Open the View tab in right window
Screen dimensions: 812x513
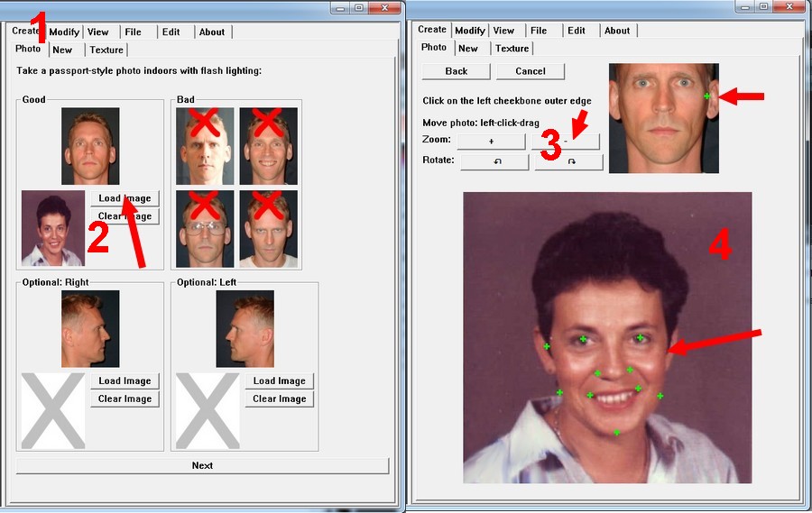click(503, 31)
